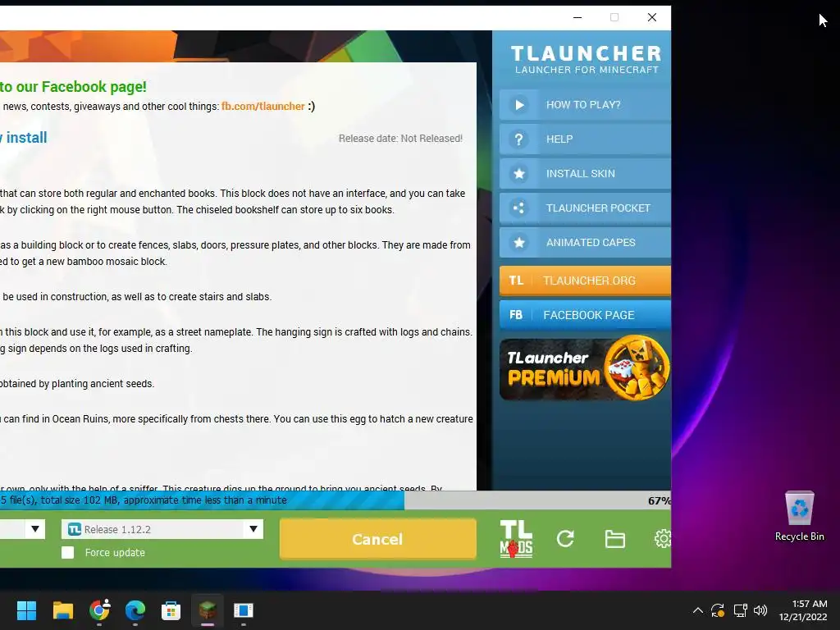Click the FB icon on Facebook Page
This screenshot has width=840, height=630.
pos(516,315)
